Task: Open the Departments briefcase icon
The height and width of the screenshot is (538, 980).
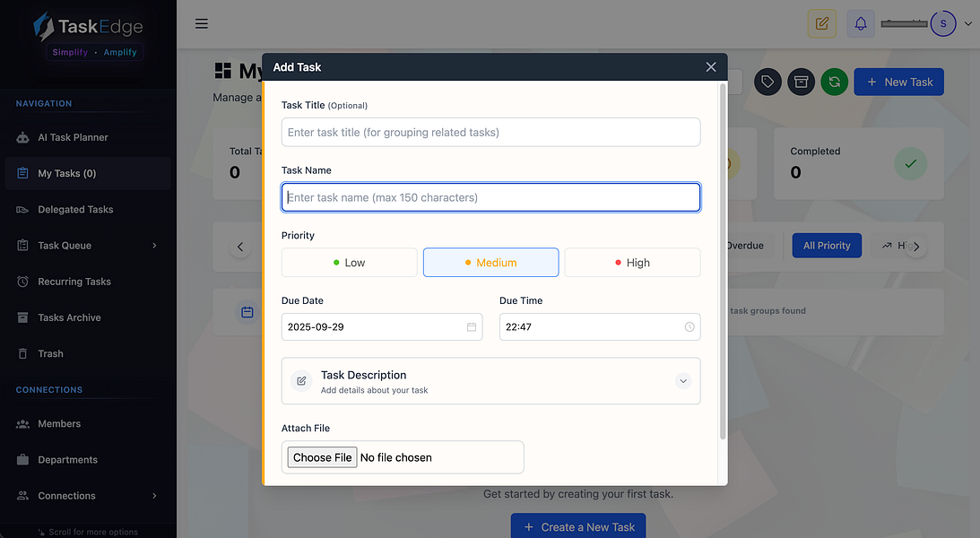Action: [x=22, y=460]
